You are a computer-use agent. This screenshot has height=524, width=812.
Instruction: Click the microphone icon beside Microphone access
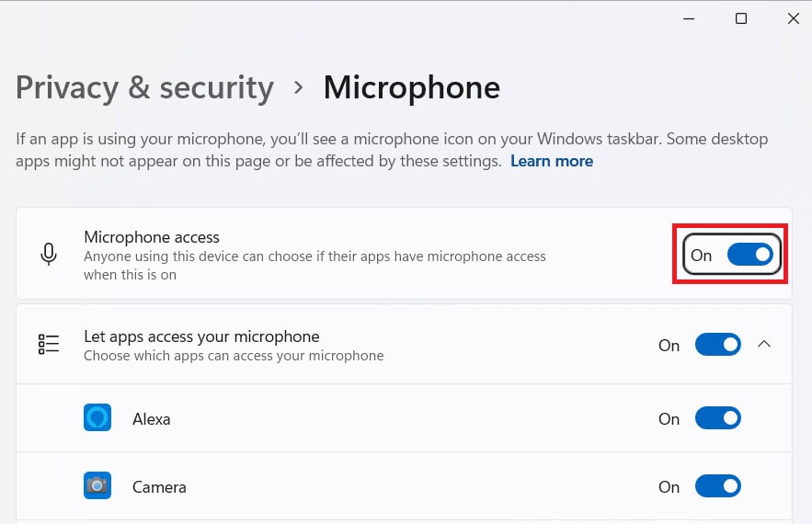[49, 255]
